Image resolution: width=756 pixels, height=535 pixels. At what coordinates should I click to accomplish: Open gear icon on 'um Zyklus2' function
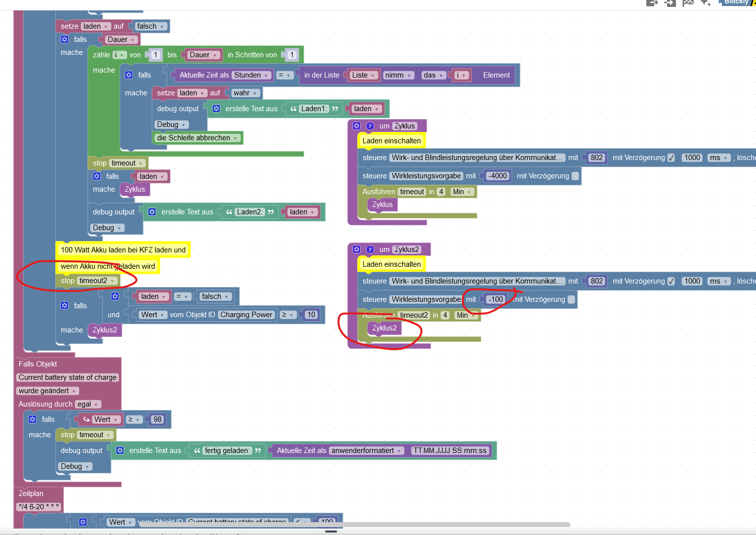357,249
